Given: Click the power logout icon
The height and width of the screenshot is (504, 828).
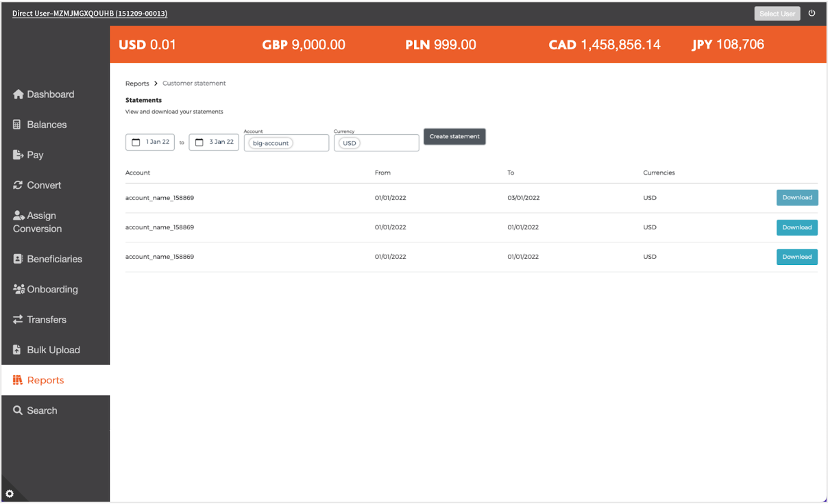Looking at the screenshot, I should tap(812, 13).
